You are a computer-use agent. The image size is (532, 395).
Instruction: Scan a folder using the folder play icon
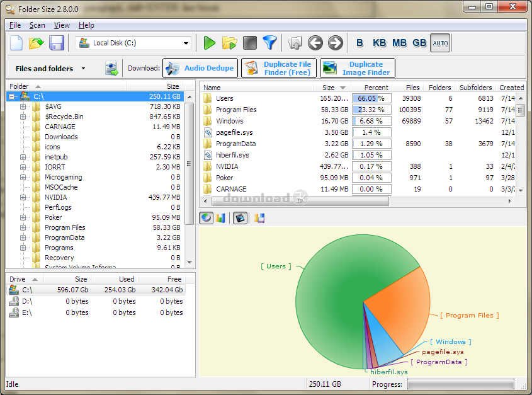(x=230, y=43)
